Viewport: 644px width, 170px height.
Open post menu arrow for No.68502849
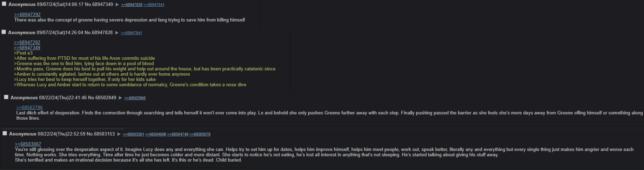(120, 98)
